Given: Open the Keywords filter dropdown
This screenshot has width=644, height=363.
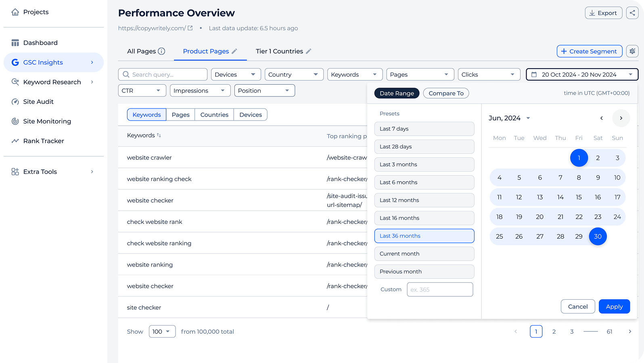Looking at the screenshot, I should 355,75.
